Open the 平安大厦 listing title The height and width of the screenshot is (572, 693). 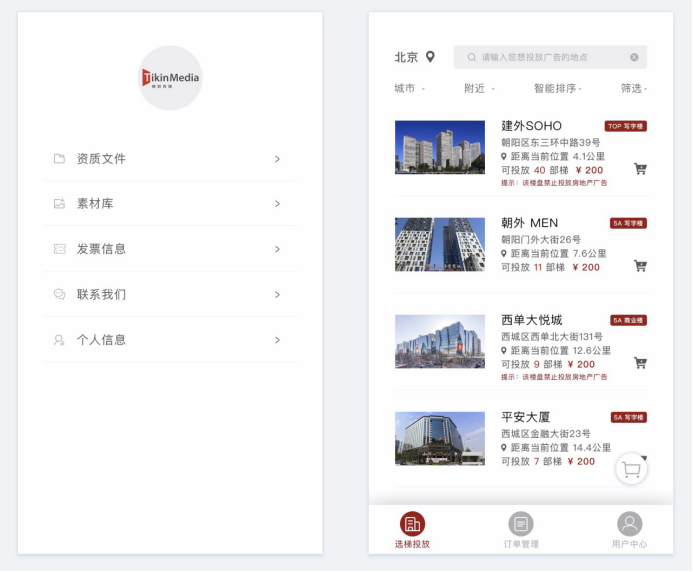525,417
